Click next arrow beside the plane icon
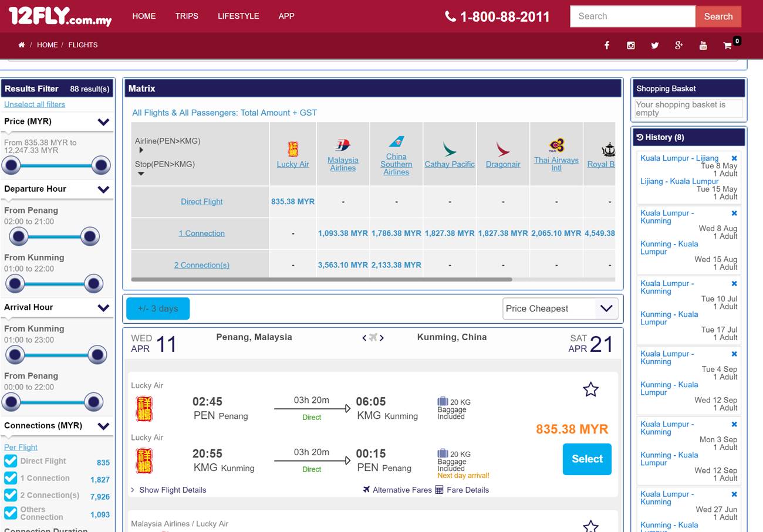Viewport: 763px width, 532px height. coord(382,338)
